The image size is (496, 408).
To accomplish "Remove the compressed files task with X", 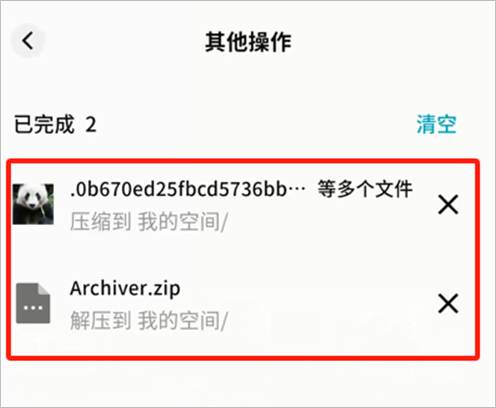I will 448,205.
